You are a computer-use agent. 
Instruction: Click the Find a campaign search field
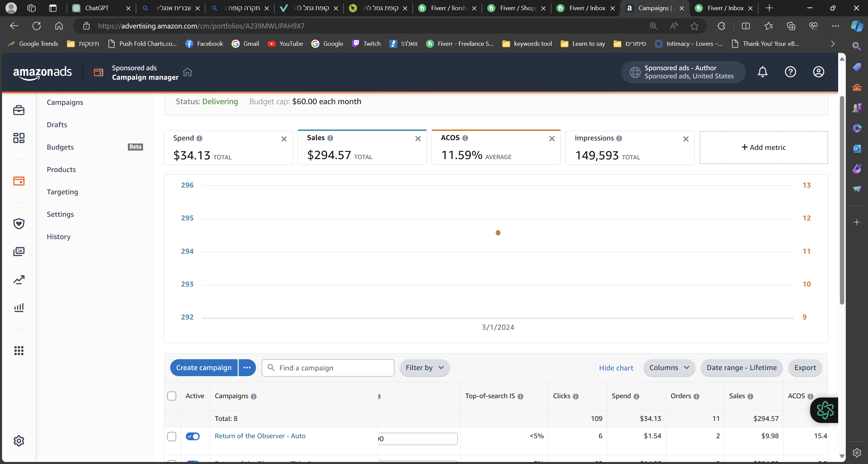[328, 368]
